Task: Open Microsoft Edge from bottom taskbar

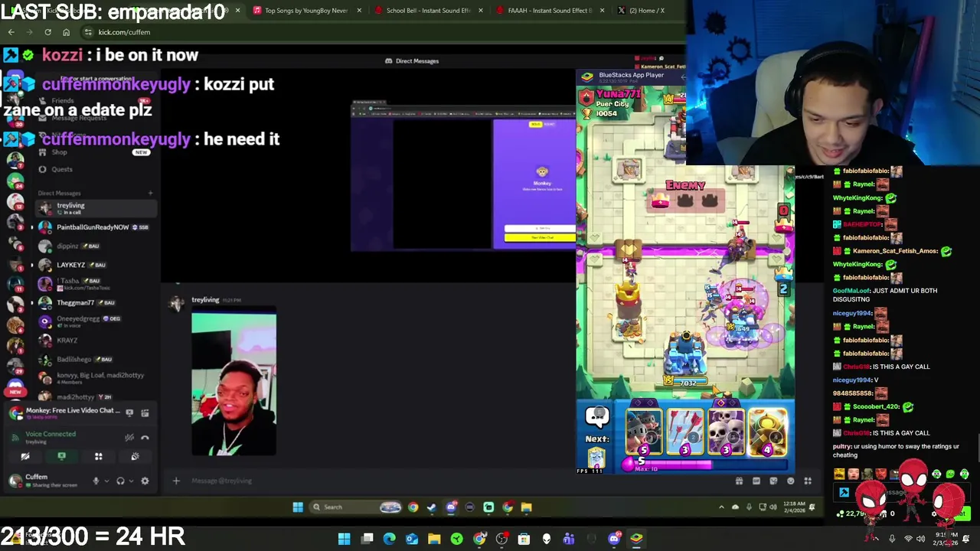Action: pos(389,539)
